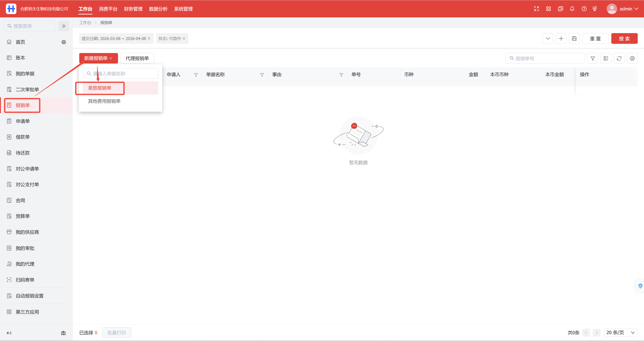Click the fullscreen icon in top bar
The width and height of the screenshot is (644, 341).
pos(536,9)
